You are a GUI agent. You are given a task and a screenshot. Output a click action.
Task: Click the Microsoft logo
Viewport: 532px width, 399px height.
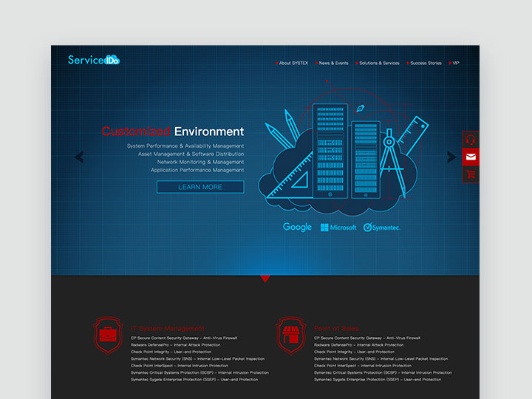pyautogui.click(x=338, y=228)
